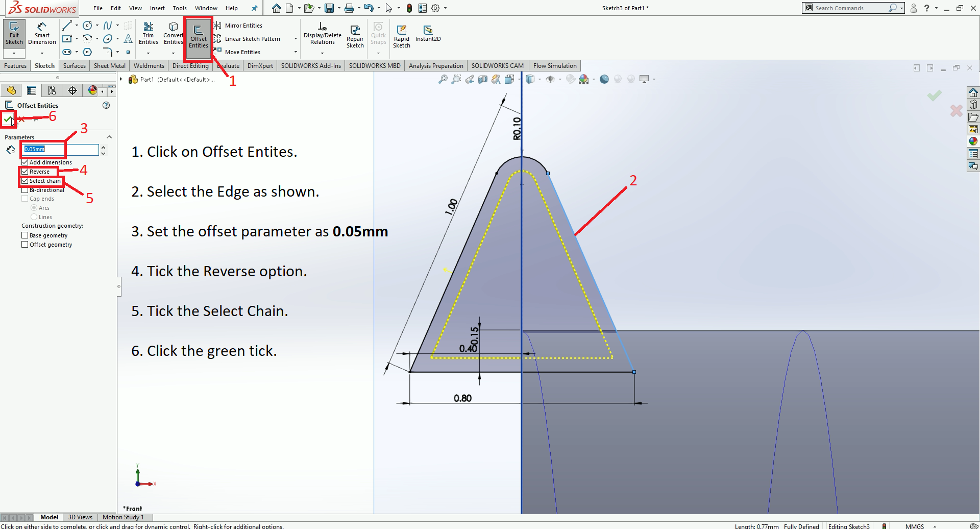Toggle the Reverse checkbox
The height and width of the screenshot is (529, 980).
(x=24, y=172)
